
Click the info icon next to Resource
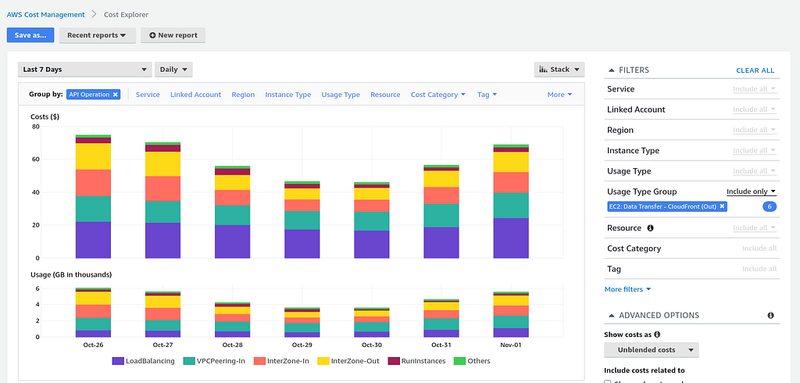(x=650, y=228)
